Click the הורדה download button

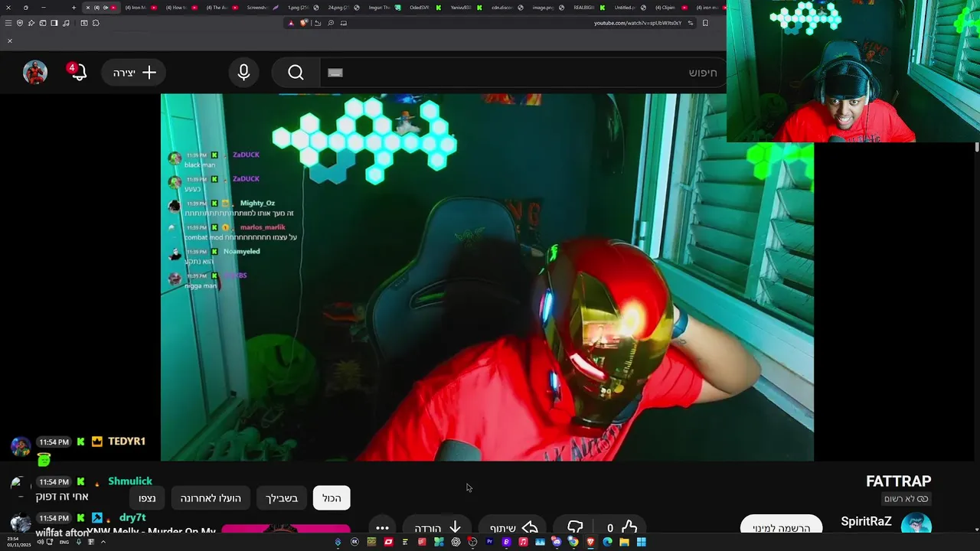438,527
